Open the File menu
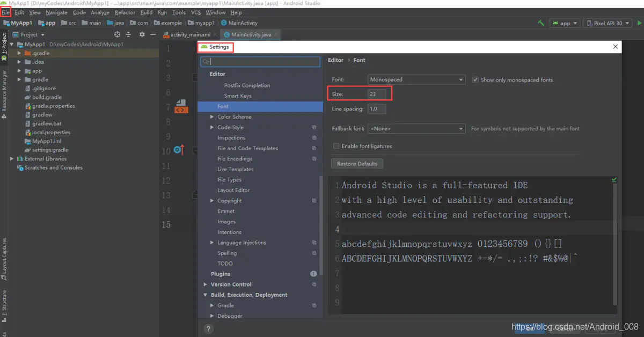 click(x=6, y=12)
